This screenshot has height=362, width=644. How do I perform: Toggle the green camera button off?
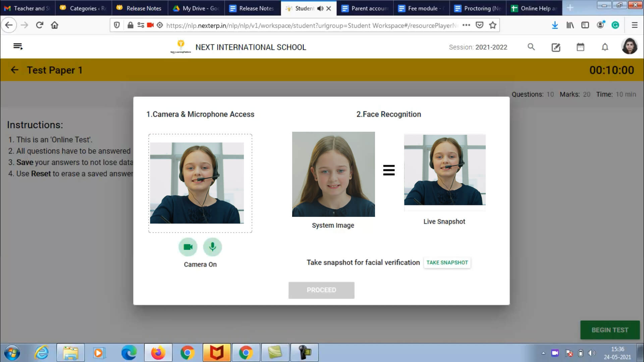pyautogui.click(x=188, y=247)
